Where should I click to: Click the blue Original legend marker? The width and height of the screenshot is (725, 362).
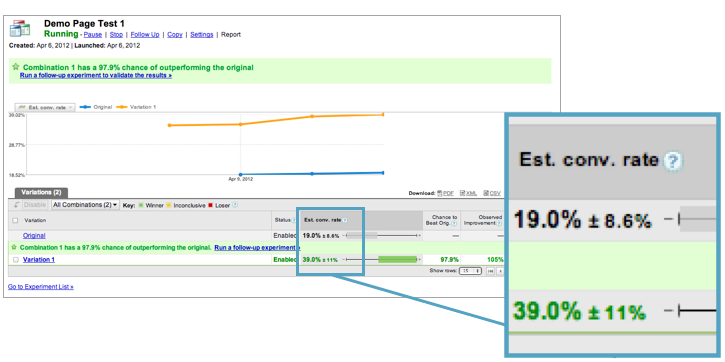[x=85, y=107]
